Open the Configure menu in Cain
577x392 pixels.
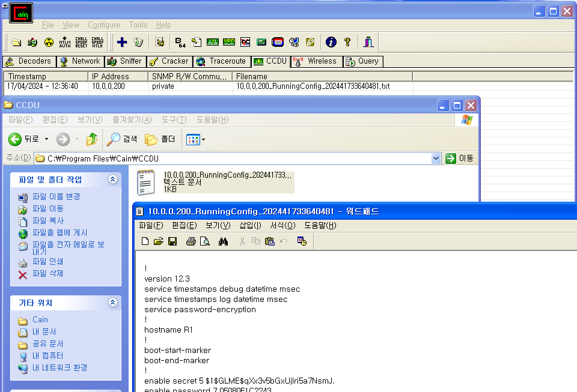[104, 25]
